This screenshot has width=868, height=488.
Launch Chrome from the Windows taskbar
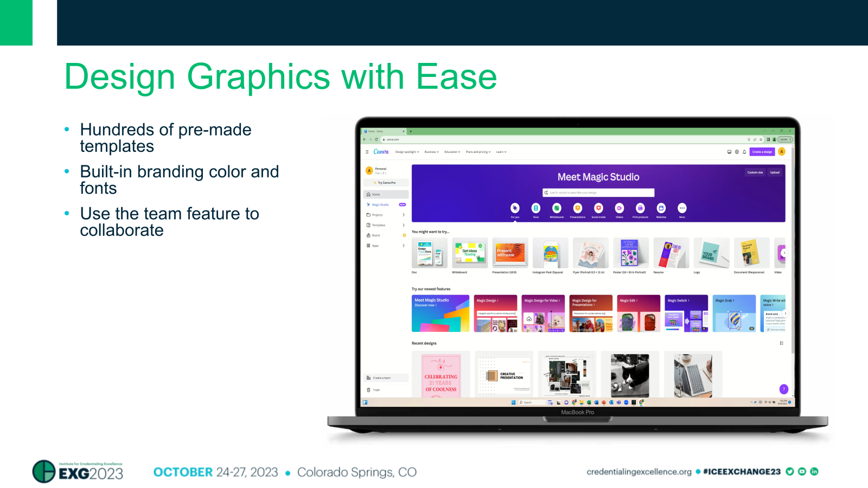pyautogui.click(x=573, y=402)
